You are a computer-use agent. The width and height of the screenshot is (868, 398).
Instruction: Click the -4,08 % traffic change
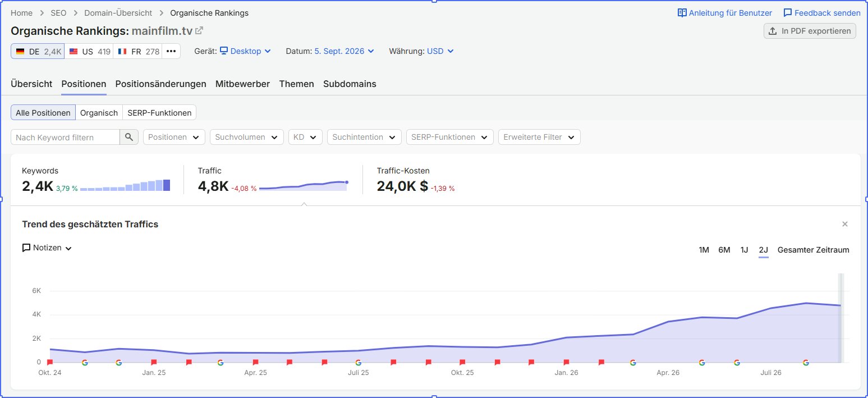(x=244, y=189)
